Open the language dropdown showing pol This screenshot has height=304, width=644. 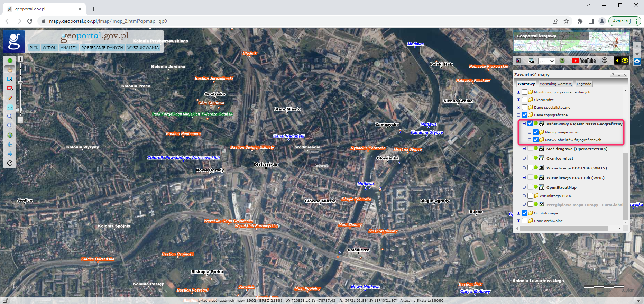click(x=546, y=61)
